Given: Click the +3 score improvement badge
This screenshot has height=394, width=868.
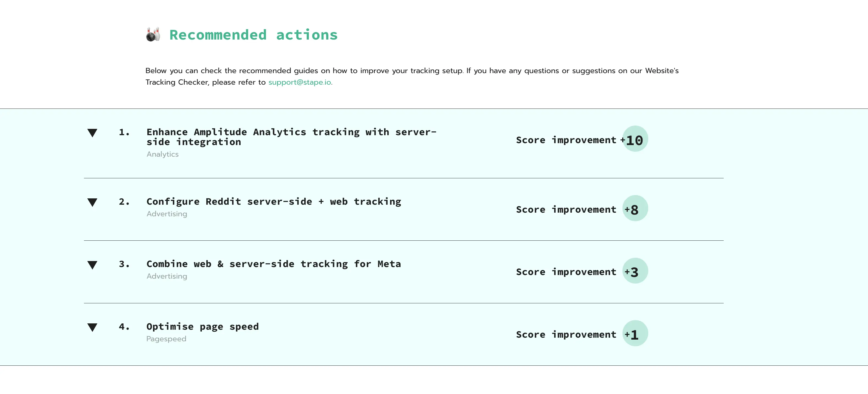Looking at the screenshot, I should [x=635, y=271].
